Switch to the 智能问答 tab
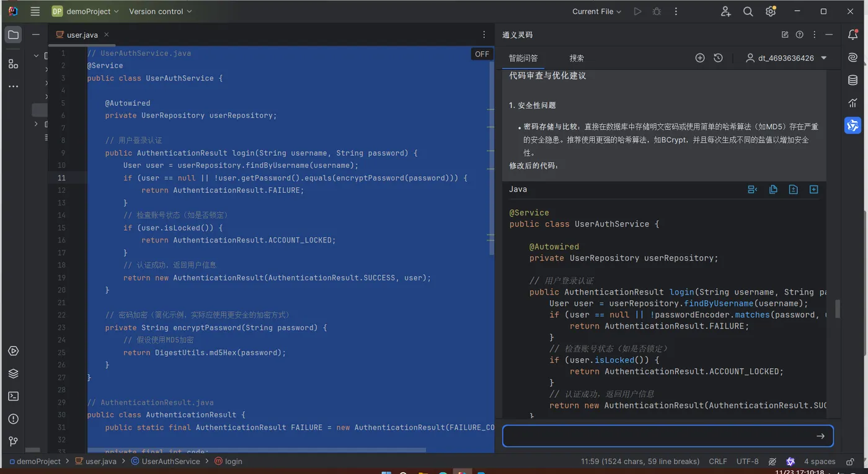868x474 pixels. coord(523,58)
